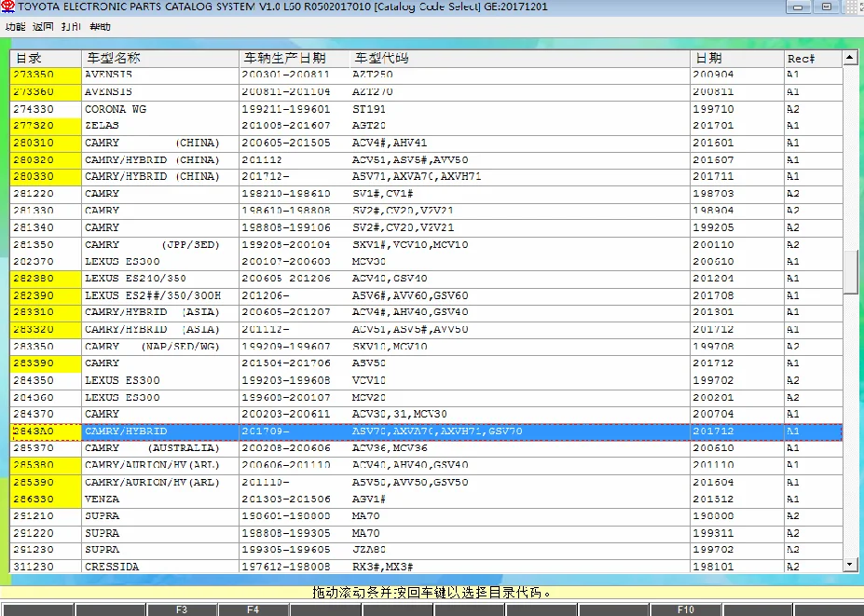
Task: Select catalog code 285390
Action: 34,482
